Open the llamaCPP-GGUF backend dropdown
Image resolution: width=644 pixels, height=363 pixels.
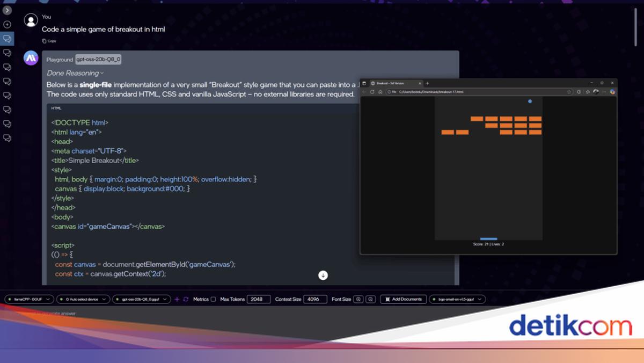pos(30,299)
